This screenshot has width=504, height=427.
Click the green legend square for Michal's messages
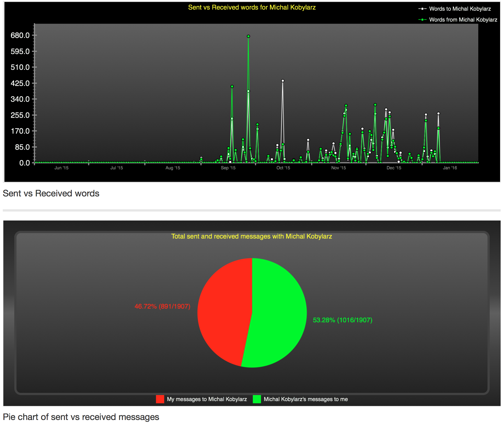(257, 399)
